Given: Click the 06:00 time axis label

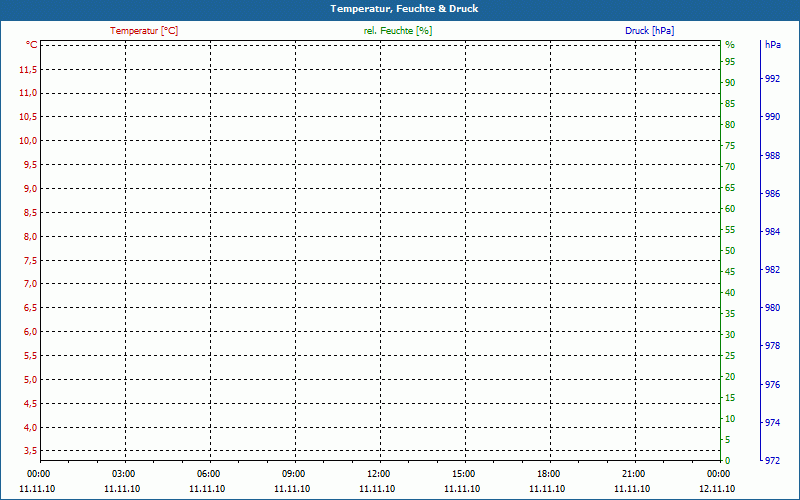Looking at the screenshot, I should (208, 474).
